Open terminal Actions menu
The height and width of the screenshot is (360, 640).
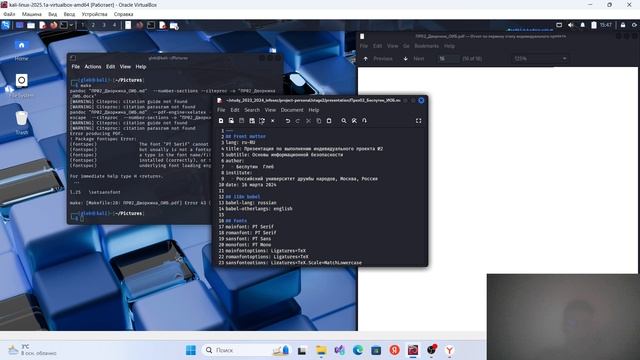[x=93, y=67]
